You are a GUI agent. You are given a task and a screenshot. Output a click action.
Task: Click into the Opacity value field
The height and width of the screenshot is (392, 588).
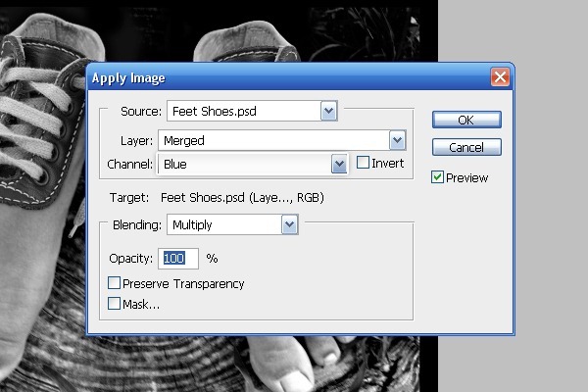pos(179,259)
